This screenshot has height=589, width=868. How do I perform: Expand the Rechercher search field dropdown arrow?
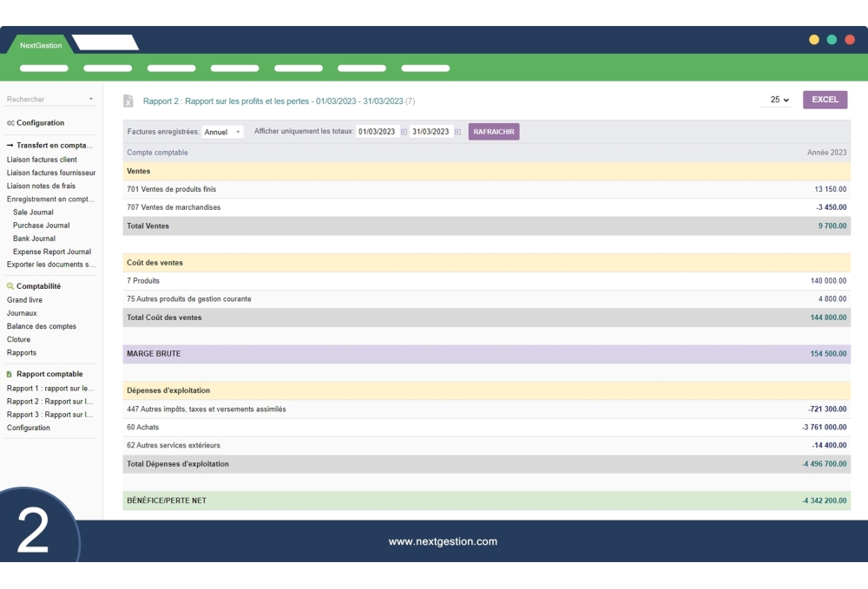(91, 99)
